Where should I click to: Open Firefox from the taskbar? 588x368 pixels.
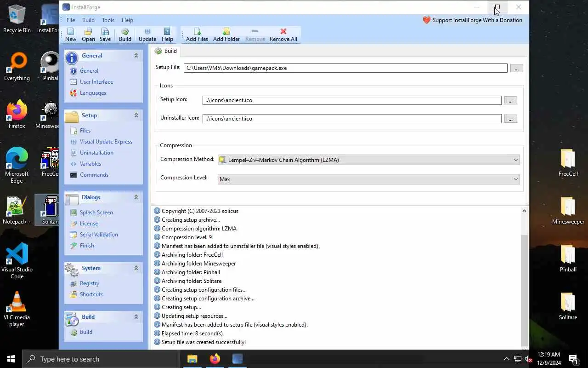pos(215,359)
